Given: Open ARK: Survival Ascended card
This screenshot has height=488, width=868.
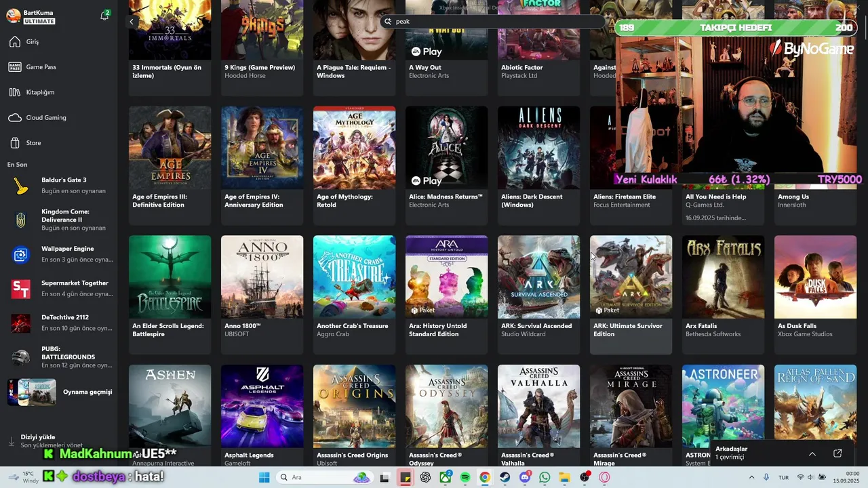Looking at the screenshot, I should click(538, 294).
